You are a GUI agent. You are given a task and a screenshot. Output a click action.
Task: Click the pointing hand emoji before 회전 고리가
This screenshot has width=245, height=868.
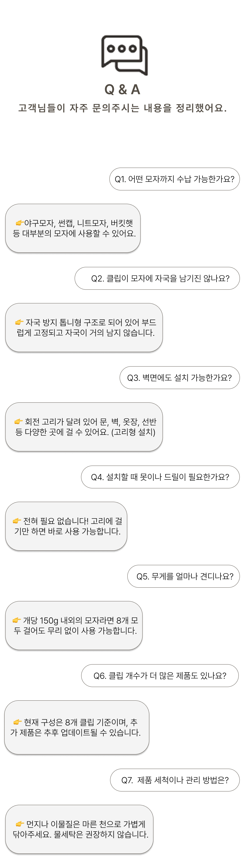19,421
